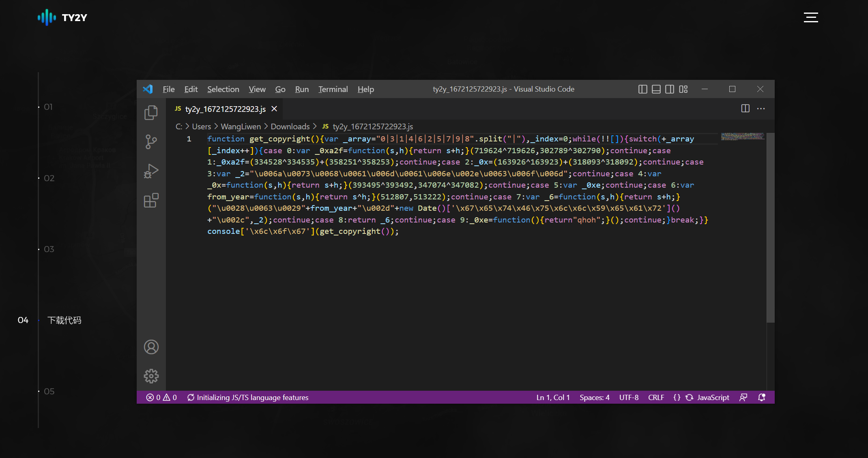Select the ty2y_1672125722923.js editor tab
The height and width of the screenshot is (458, 868).
coord(225,109)
